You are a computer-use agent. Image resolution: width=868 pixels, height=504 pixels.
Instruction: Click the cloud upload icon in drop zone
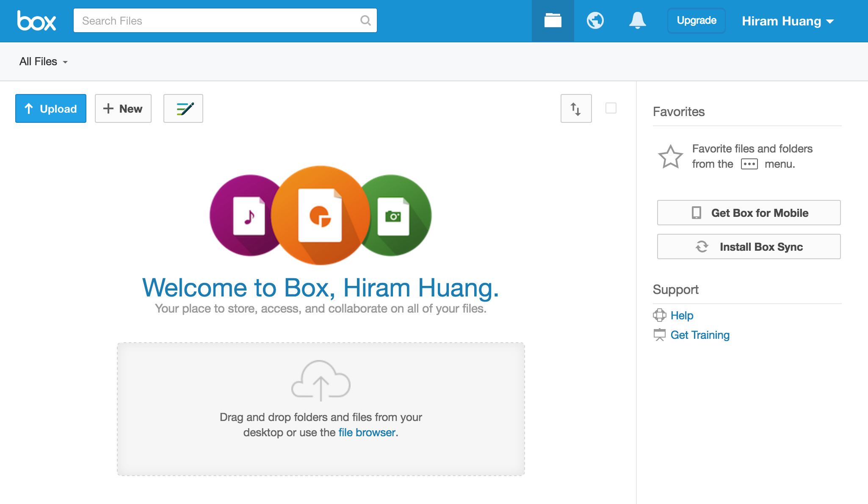[321, 380]
